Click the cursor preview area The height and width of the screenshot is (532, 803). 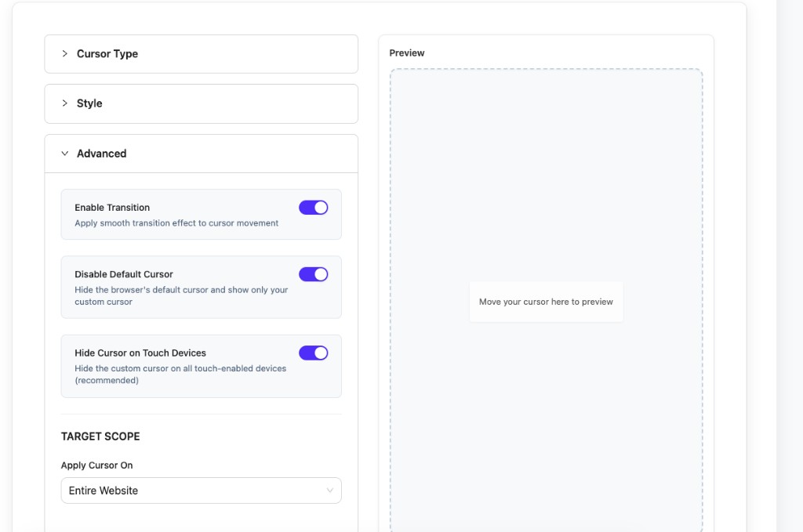click(546, 300)
